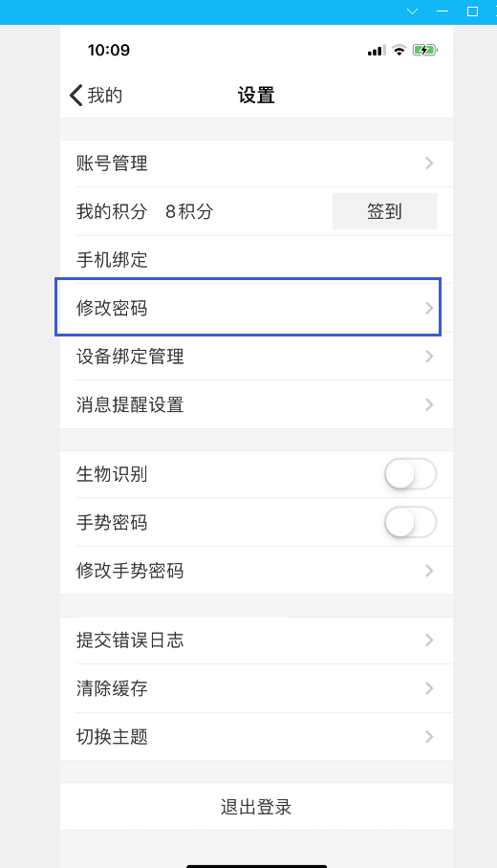Select the 修改手势密码 row
Viewport: 497px width, 868px height.
[x=256, y=571]
